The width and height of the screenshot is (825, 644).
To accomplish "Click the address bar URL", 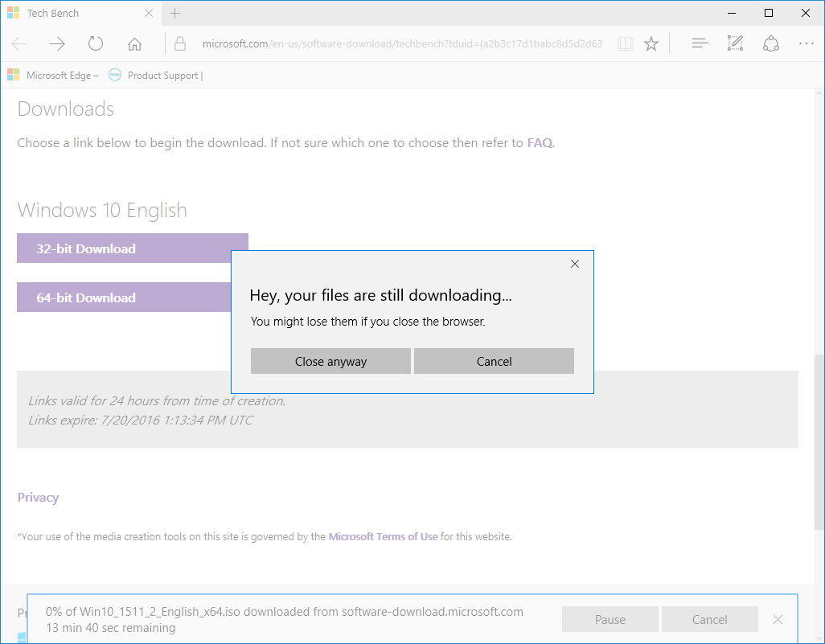I will (403, 43).
